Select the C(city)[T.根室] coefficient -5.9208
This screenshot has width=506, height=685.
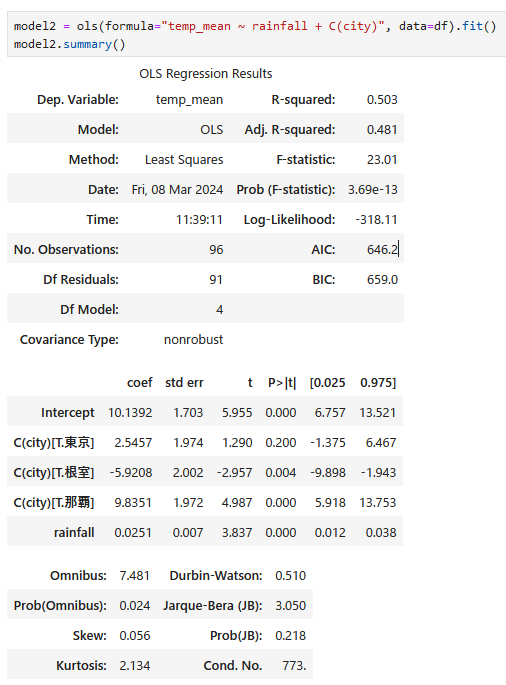[131, 473]
